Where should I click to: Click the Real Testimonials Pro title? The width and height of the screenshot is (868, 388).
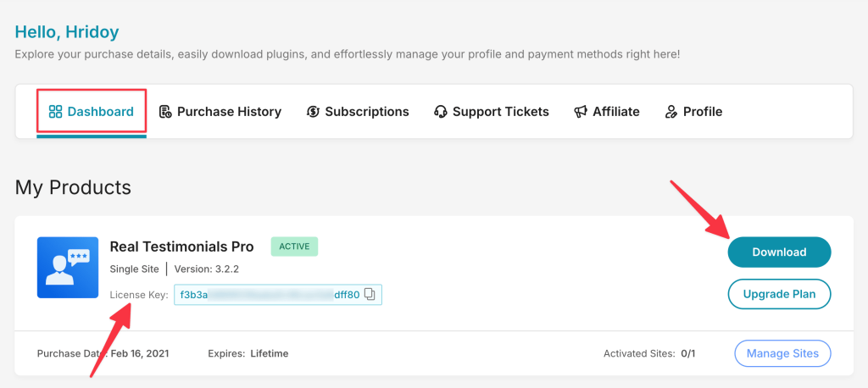point(181,247)
